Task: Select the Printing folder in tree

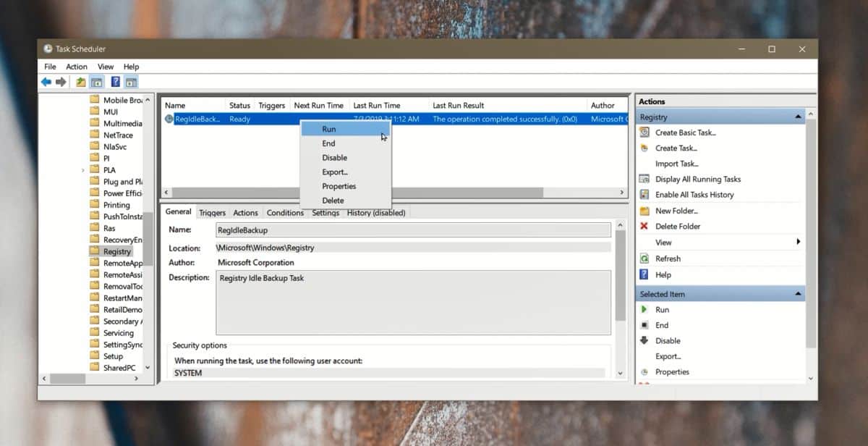Action: (x=116, y=205)
